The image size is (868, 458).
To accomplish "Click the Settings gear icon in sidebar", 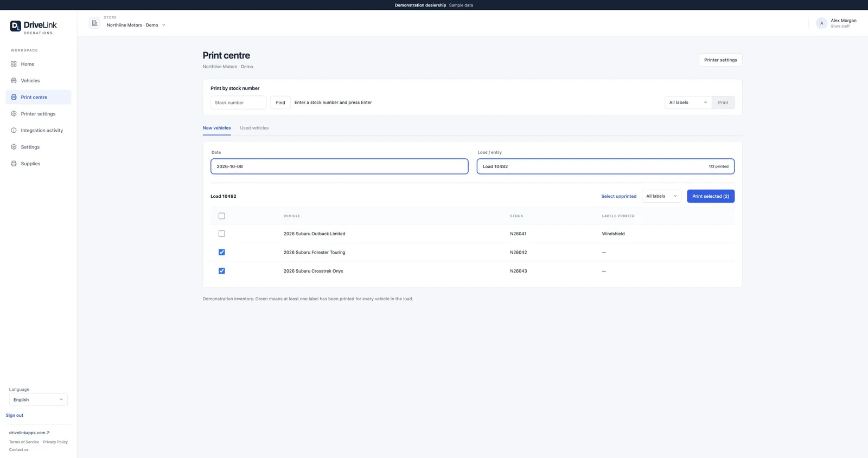I will click(x=14, y=147).
